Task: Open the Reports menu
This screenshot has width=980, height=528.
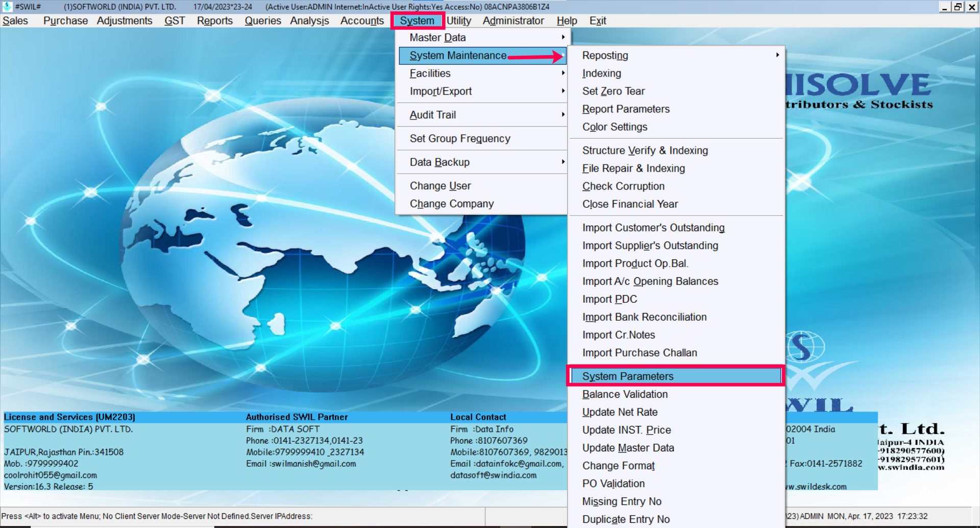Action: (x=215, y=21)
